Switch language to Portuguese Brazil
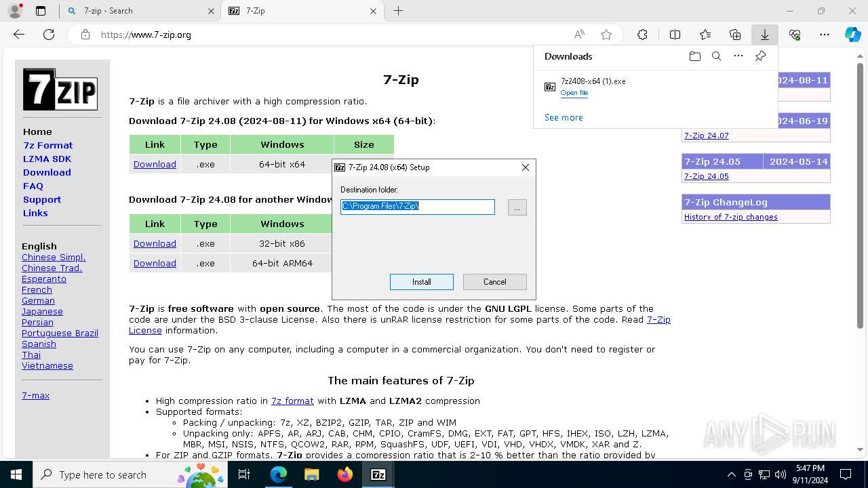 [60, 333]
